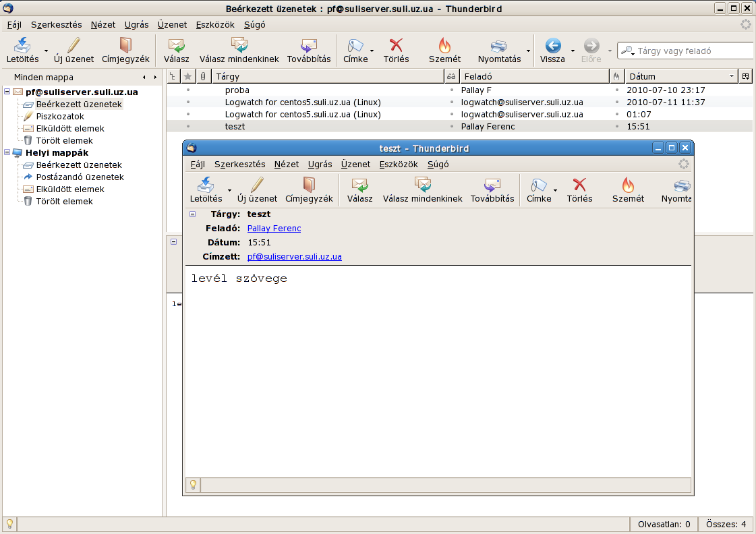Image resolution: width=756 pixels, height=534 pixels.
Task: Click the Pallay Ferenc sender link
Action: [274, 229]
